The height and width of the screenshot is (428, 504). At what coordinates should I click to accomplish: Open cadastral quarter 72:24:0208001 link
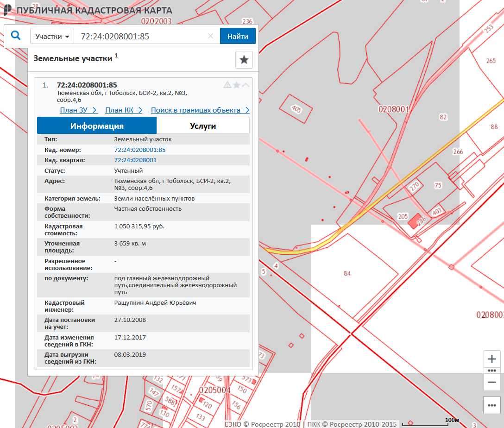coord(135,160)
